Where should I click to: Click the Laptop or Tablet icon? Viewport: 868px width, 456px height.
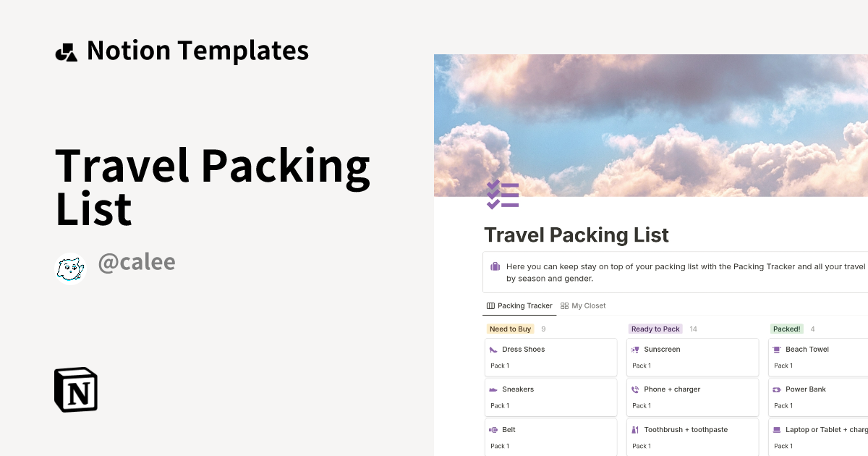click(776, 429)
